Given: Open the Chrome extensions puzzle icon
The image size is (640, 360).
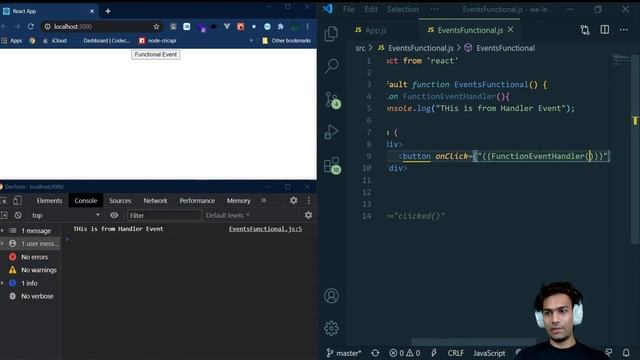Looking at the screenshot, I should point(281,27).
